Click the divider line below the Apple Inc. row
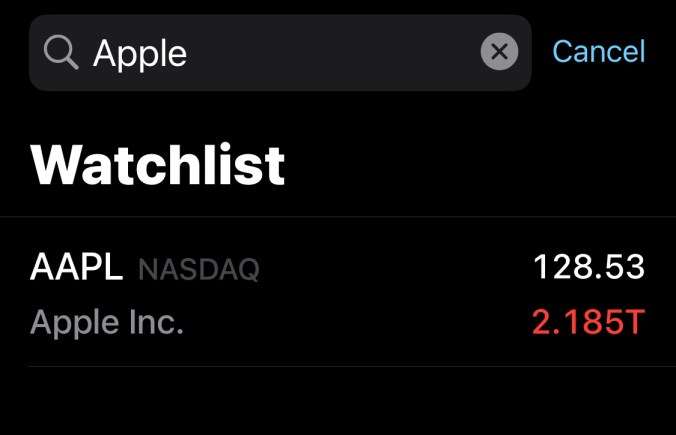Image resolution: width=676 pixels, height=435 pixels. tap(338, 366)
